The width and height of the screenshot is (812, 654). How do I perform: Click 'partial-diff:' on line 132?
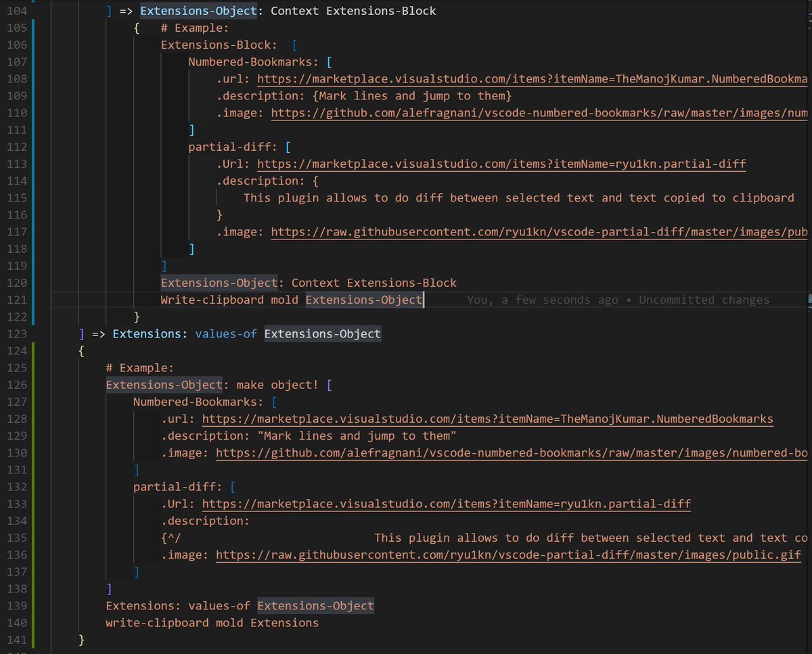[178, 487]
